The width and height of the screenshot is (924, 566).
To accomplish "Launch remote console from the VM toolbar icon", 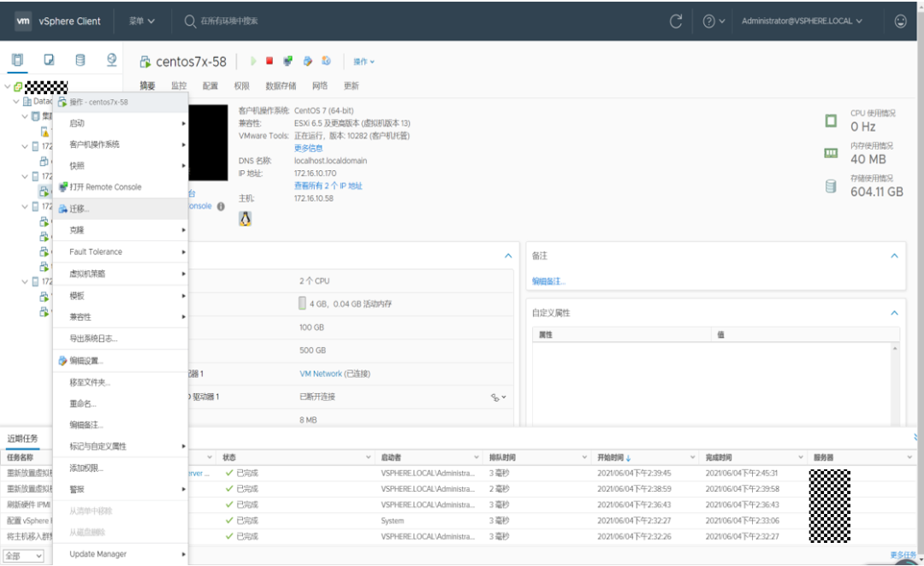I will tap(287, 61).
